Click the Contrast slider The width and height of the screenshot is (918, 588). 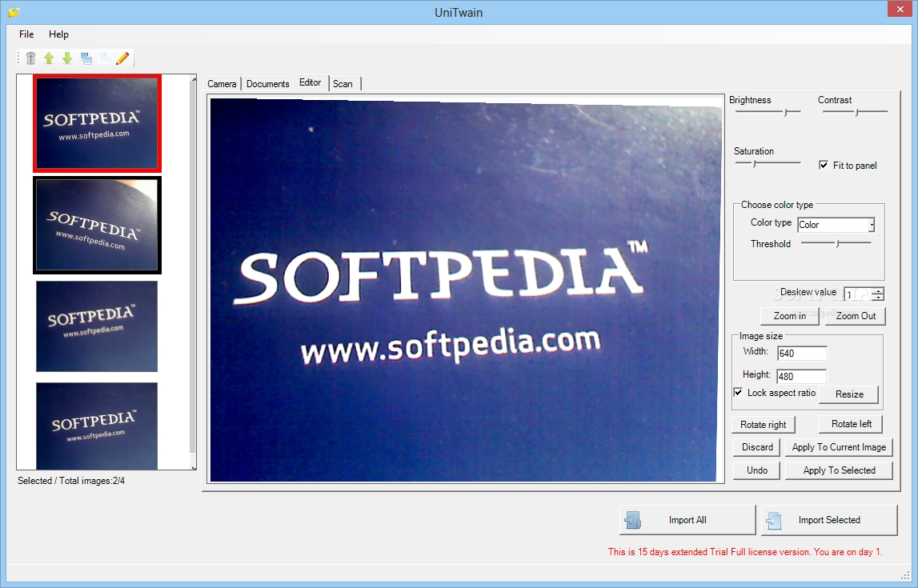pos(855,111)
